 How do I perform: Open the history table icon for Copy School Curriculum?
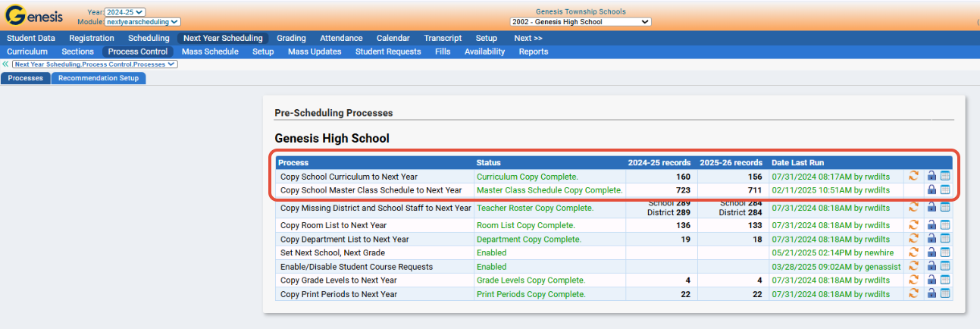coord(944,176)
